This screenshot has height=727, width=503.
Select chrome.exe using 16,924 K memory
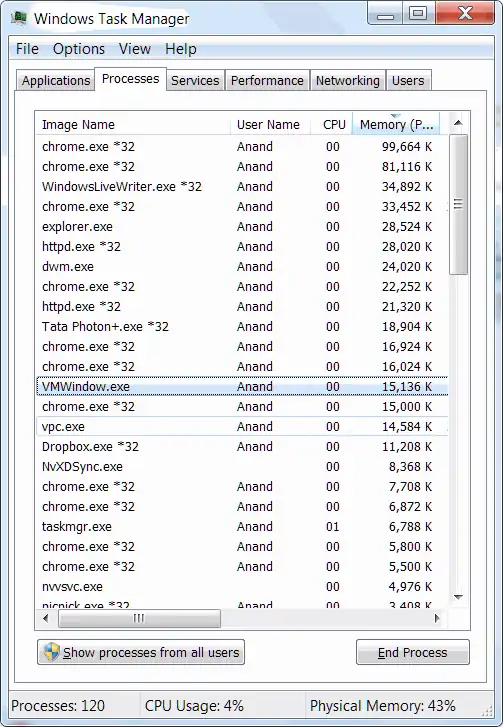[x=242, y=346]
